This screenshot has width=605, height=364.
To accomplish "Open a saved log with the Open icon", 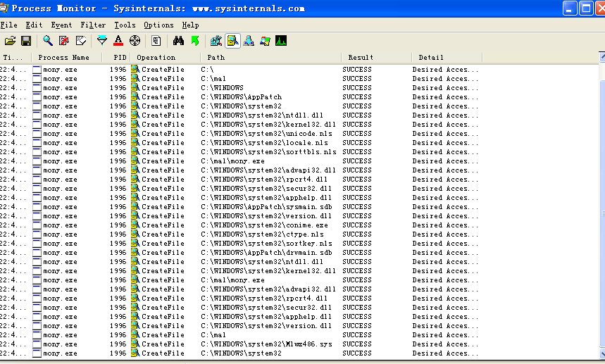I will 10,41.
